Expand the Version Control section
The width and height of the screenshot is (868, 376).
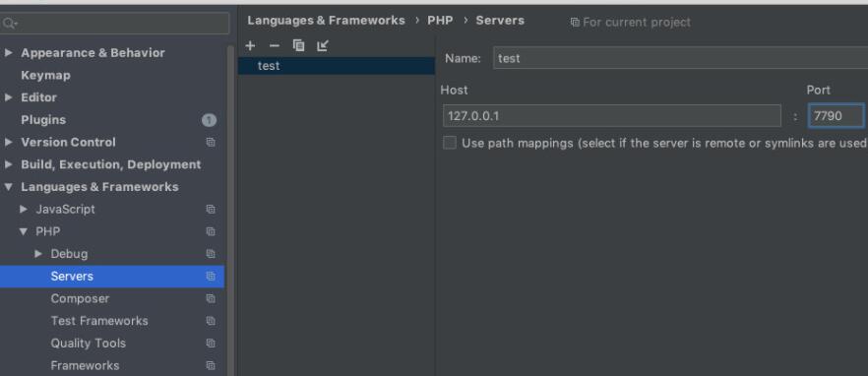8,143
